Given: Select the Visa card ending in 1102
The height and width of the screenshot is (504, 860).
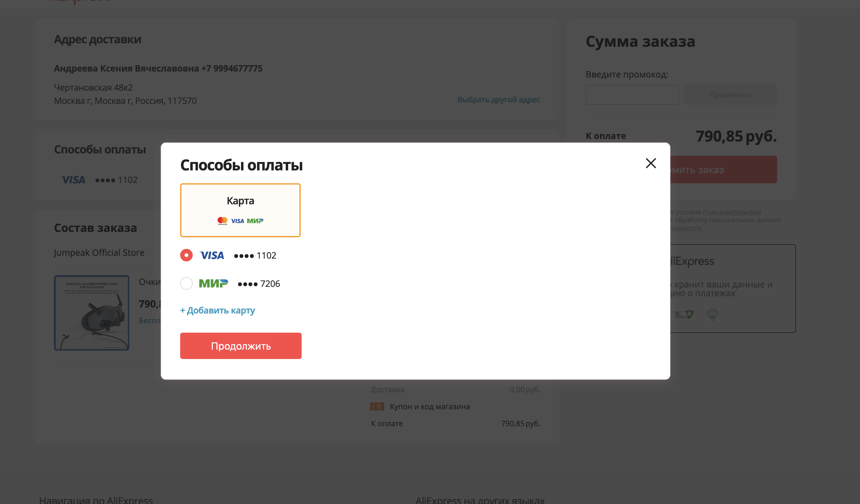Looking at the screenshot, I should click(x=186, y=255).
